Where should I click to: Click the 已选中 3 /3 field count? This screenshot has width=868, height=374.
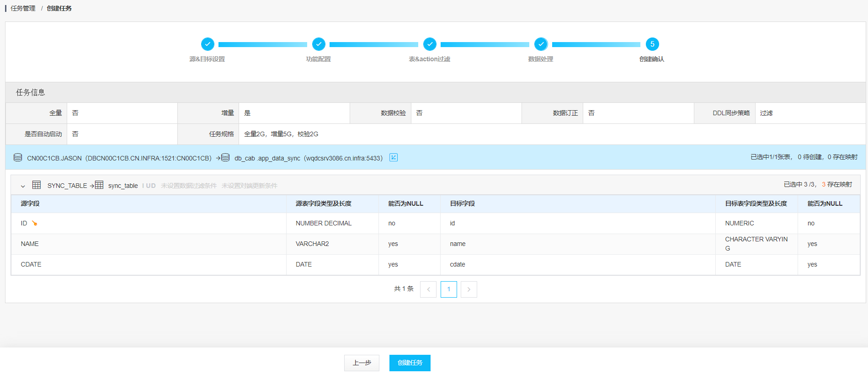(800, 184)
